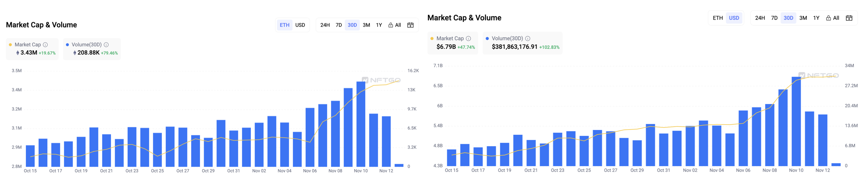The height and width of the screenshot is (185, 868).
Task: Click 7D button in the 3.43M chart
Action: 339,25
